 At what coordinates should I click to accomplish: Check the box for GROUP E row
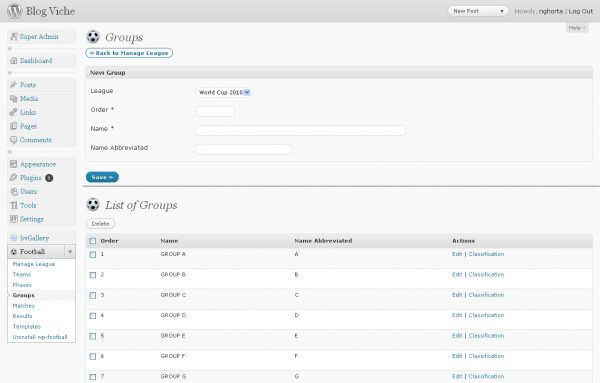93,336
